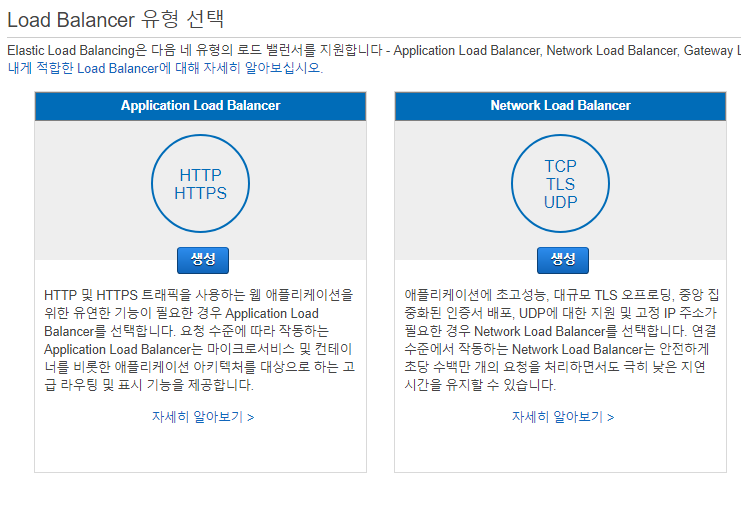Open the 내게 적합한 Load Balancer link
Viewport: 741px width, 521px height.
pos(165,68)
